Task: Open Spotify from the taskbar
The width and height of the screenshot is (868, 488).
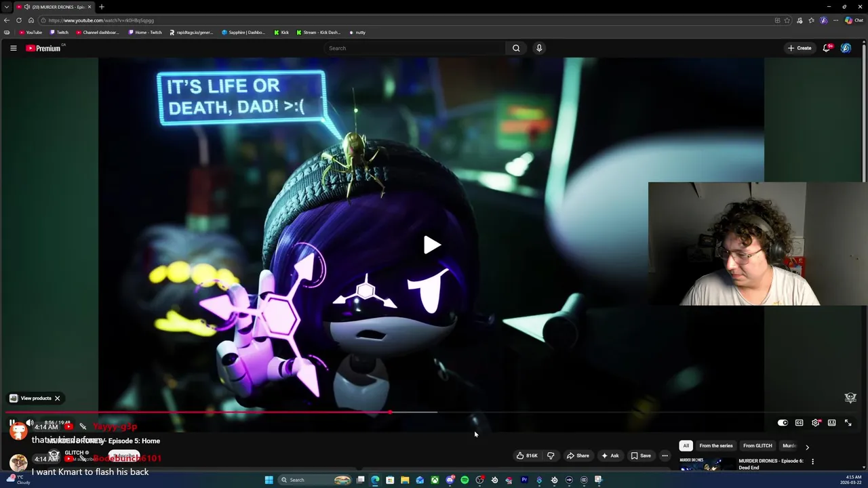Action: (465, 480)
